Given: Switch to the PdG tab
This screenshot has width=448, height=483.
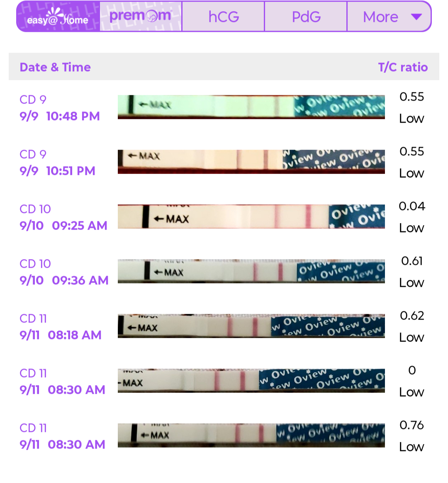Looking at the screenshot, I should pos(306,17).
